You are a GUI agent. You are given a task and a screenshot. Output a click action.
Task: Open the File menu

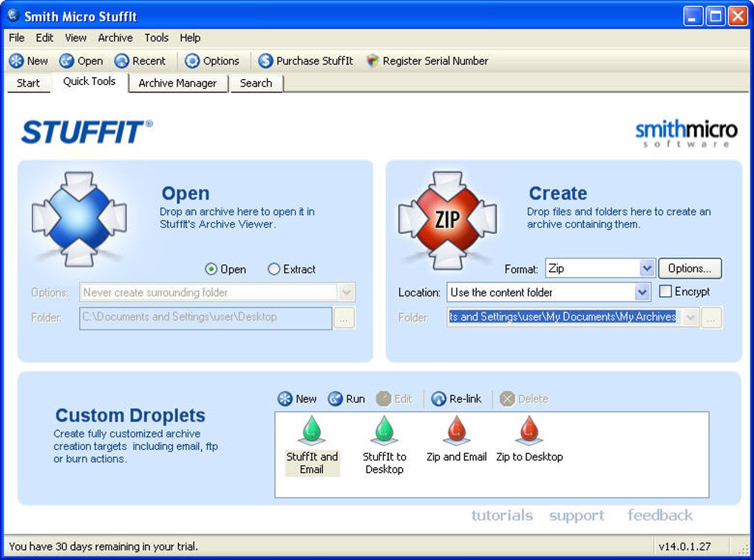pyautogui.click(x=17, y=38)
